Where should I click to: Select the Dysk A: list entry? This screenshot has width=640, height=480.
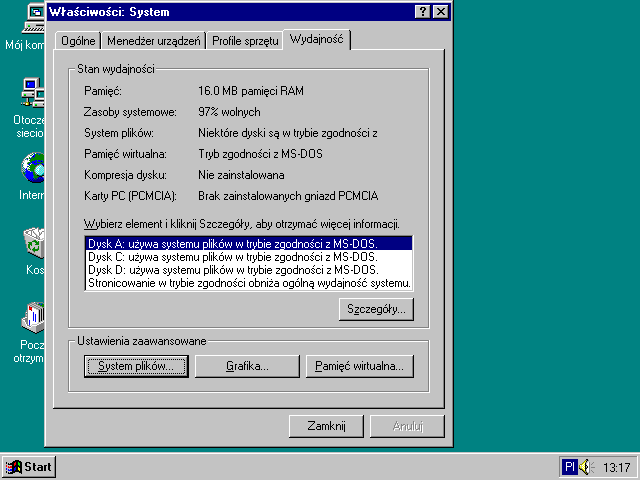pyautogui.click(x=249, y=244)
